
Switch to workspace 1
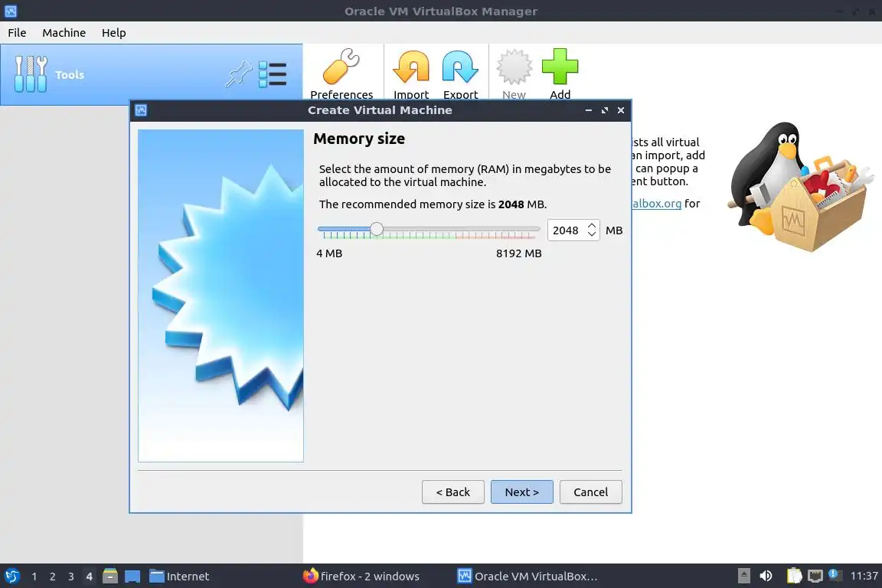pos(34,577)
